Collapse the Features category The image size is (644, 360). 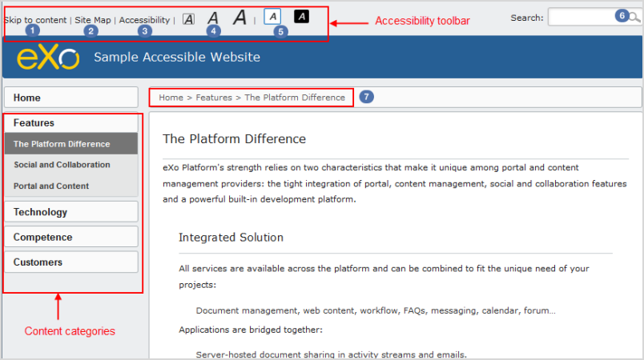(x=71, y=122)
